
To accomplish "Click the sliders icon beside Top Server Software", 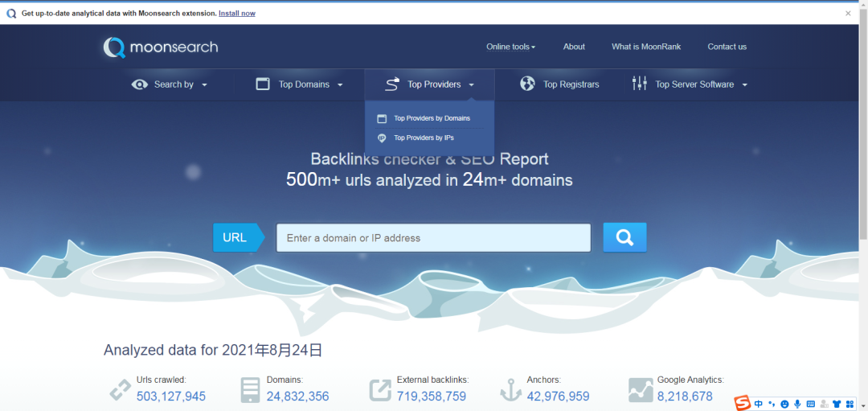I will [640, 84].
